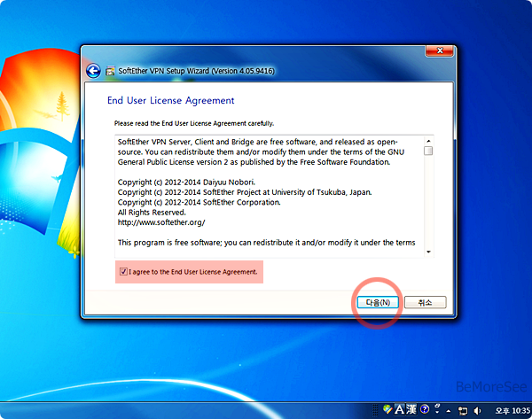Viewport: 532px width, 419px height.
Task: Click 'End User License Agreement' heading
Action: [x=170, y=100]
